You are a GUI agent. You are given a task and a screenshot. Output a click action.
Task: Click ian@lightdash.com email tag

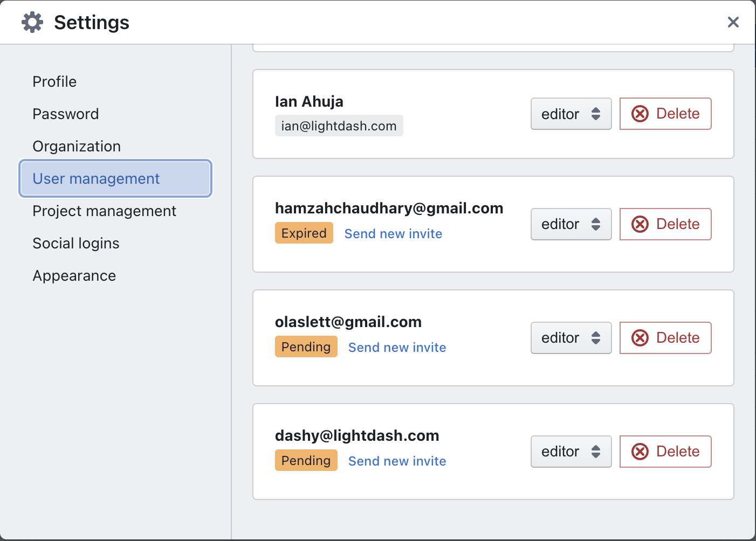click(x=339, y=126)
